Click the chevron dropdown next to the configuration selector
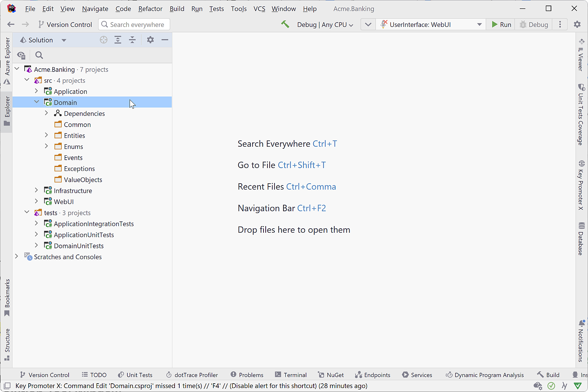The width and height of the screenshot is (588, 392). [368, 24]
